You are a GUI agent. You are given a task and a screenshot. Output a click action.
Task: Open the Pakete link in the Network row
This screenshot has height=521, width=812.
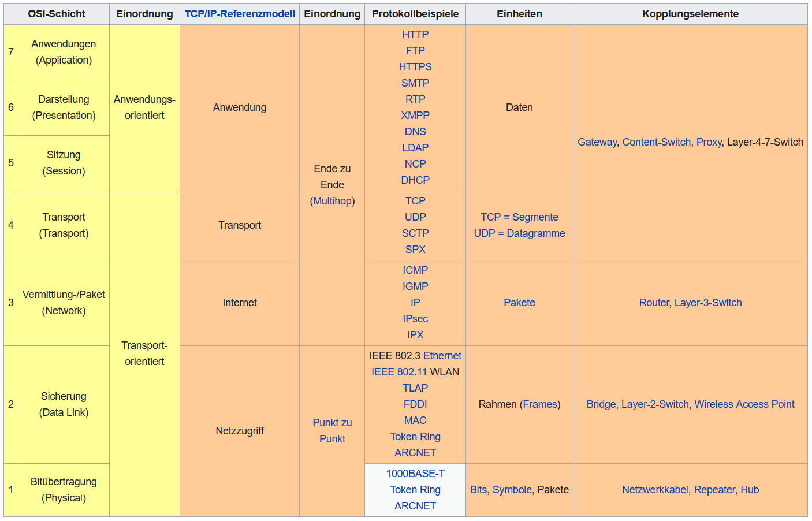[519, 303]
